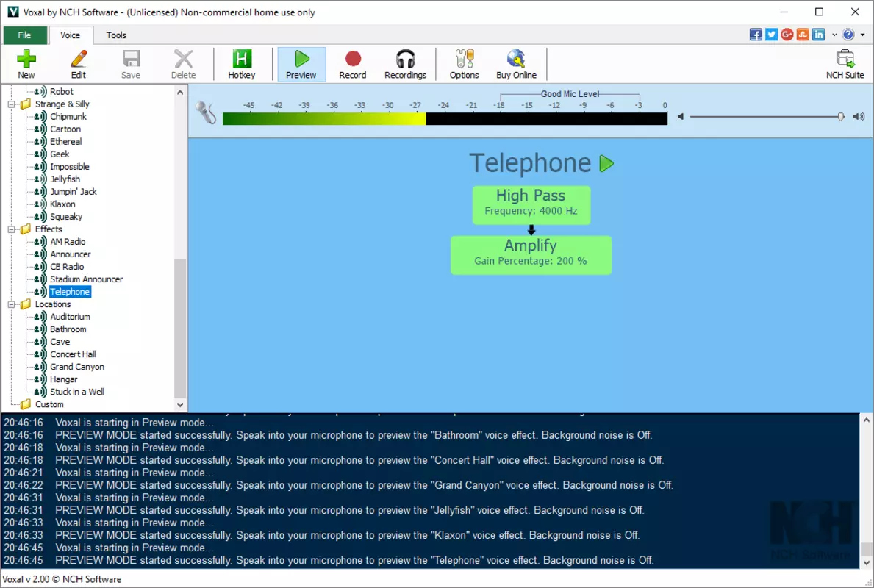Viewport: 874px width, 588px height.
Task: Collapse the Strange & Silly folder
Action: tap(11, 104)
